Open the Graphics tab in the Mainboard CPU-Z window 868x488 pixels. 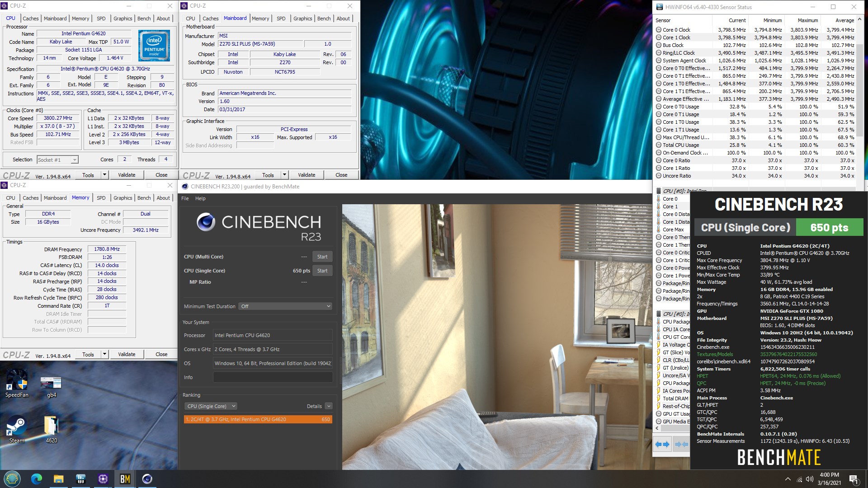[x=302, y=19]
